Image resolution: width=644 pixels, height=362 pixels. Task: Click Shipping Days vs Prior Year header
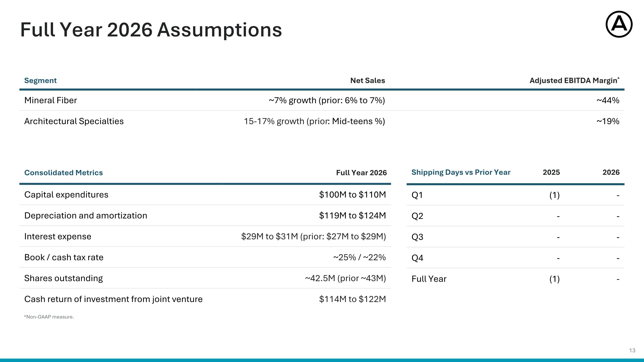[461, 172]
